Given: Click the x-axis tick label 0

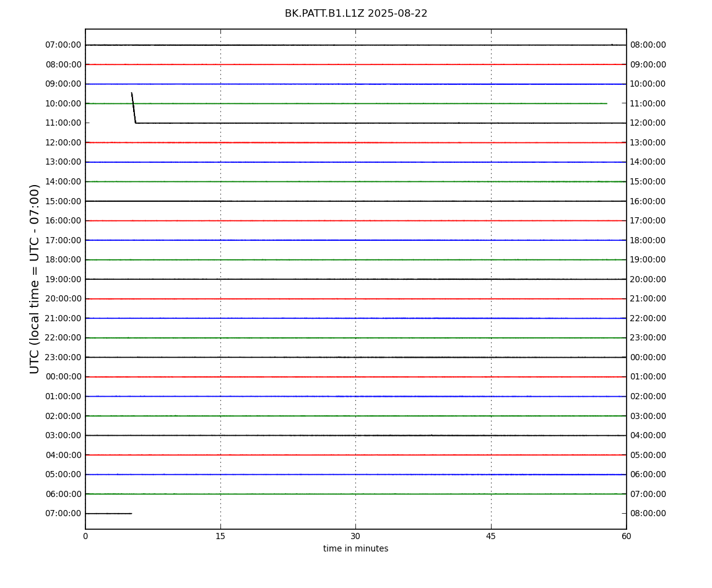Looking at the screenshot, I should point(85,536).
